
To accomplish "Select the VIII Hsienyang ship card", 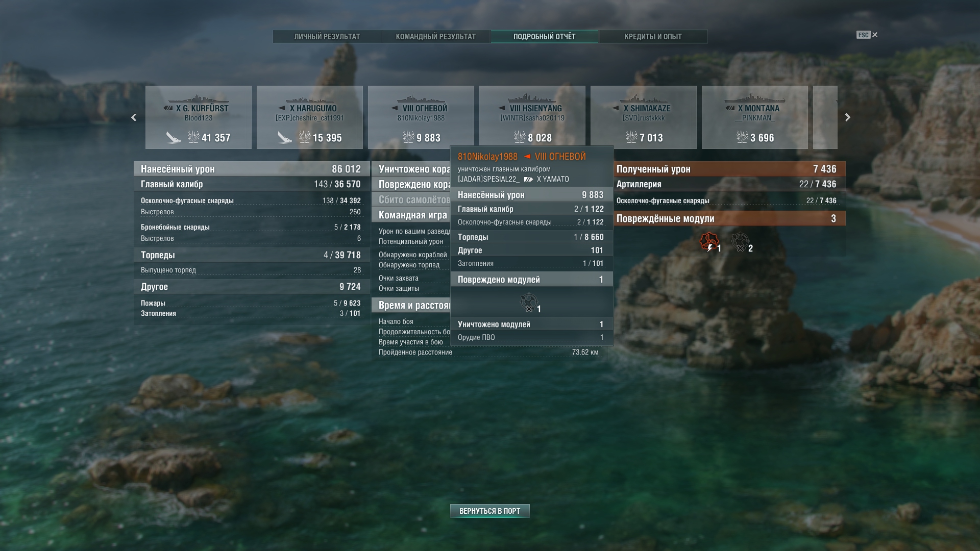I will coord(532,117).
